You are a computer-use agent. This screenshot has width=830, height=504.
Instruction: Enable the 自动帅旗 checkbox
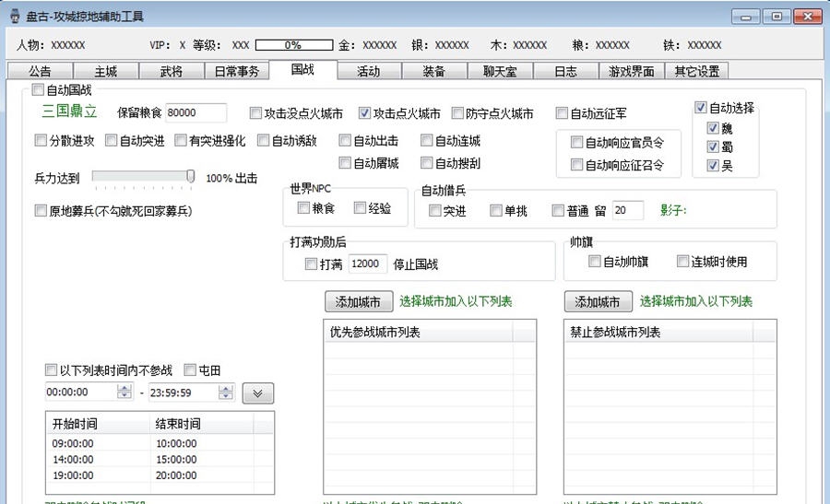click(x=595, y=262)
